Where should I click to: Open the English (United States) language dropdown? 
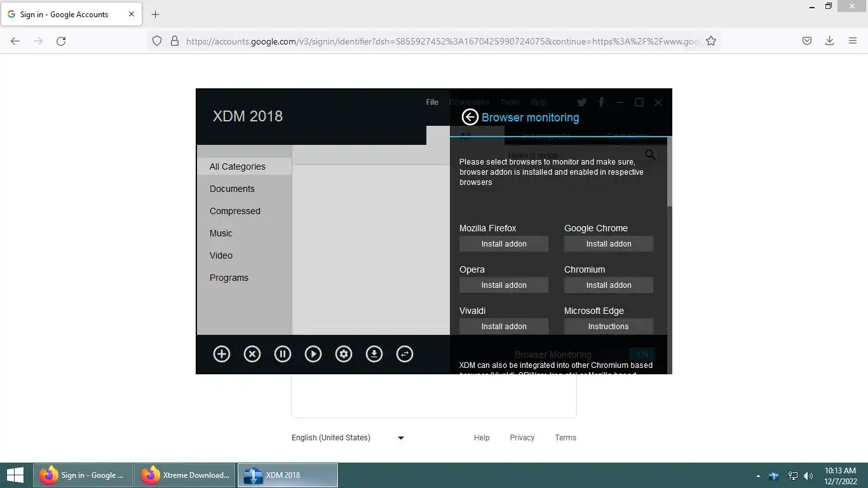tap(348, 437)
